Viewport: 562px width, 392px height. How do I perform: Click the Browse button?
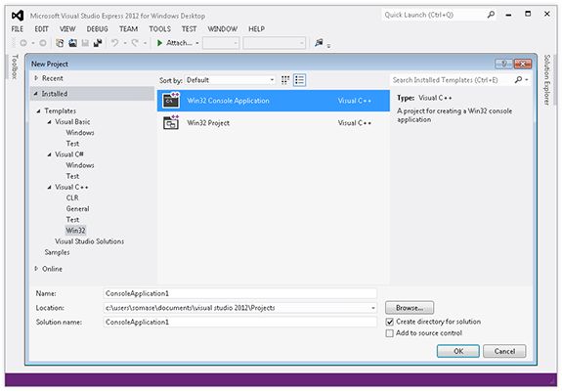point(410,308)
